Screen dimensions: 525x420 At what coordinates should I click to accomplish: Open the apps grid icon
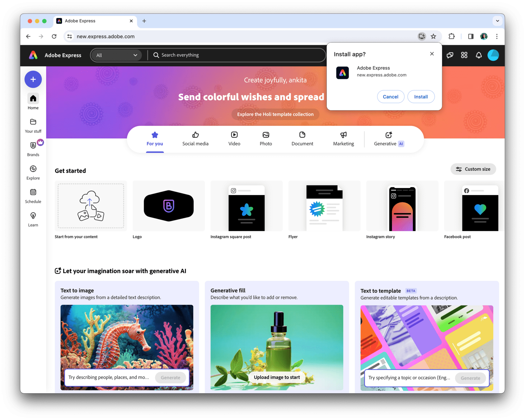(x=464, y=55)
